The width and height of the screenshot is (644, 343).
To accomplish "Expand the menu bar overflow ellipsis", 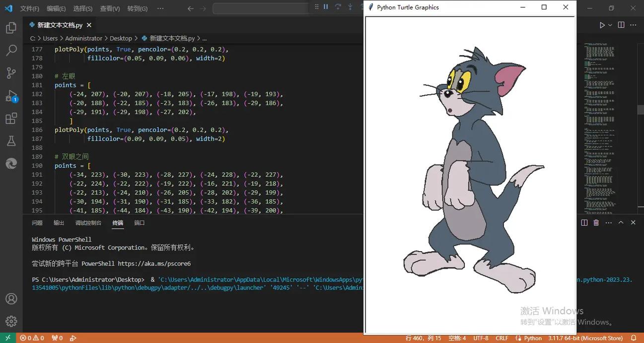I will (x=160, y=8).
